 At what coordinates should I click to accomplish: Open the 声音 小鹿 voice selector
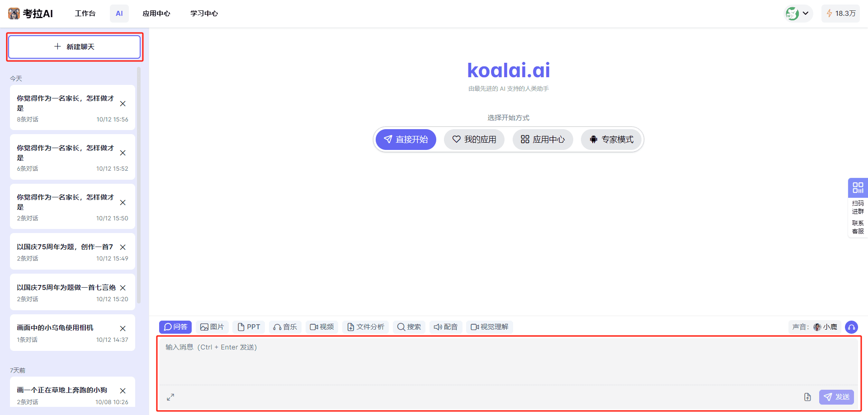click(815, 327)
